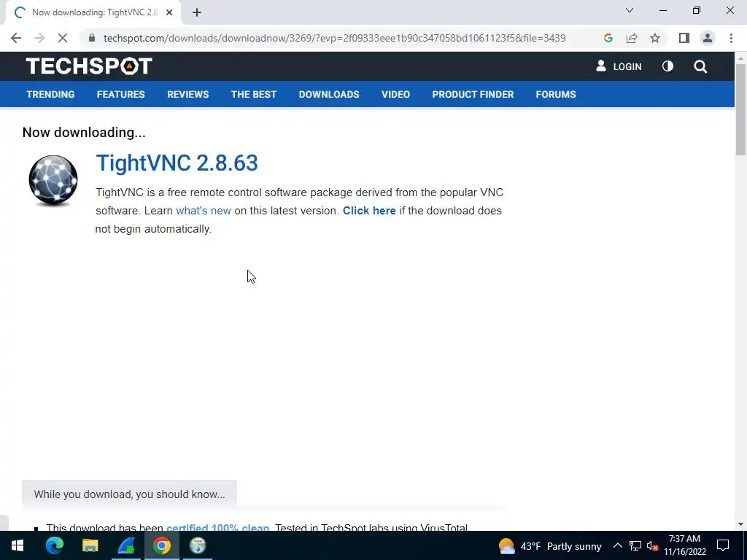Open the FORUMS menu
The image size is (747, 560).
[x=556, y=94]
